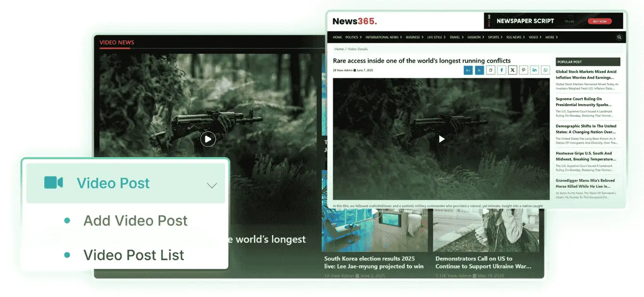Share article on X (Twitter)
The width and height of the screenshot is (644, 297).
512,70
